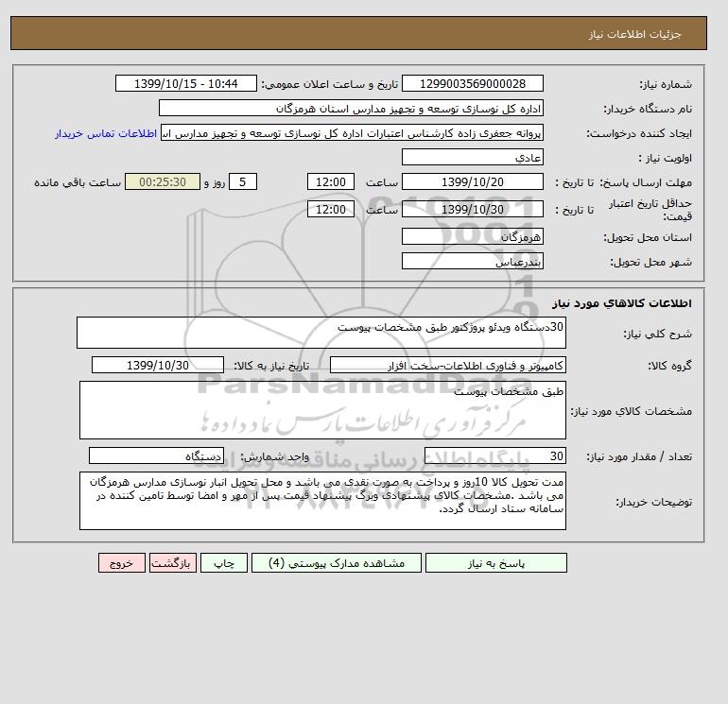Open مشاهده مدارک پیوستی (4) attachments
Image resolution: width=728 pixels, height=704 pixels.
click(337, 563)
